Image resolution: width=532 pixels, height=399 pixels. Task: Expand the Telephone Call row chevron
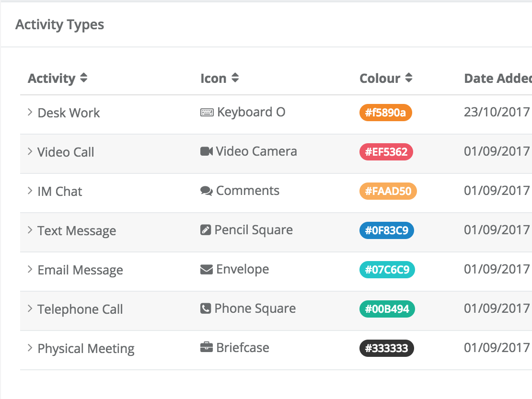[x=30, y=309]
